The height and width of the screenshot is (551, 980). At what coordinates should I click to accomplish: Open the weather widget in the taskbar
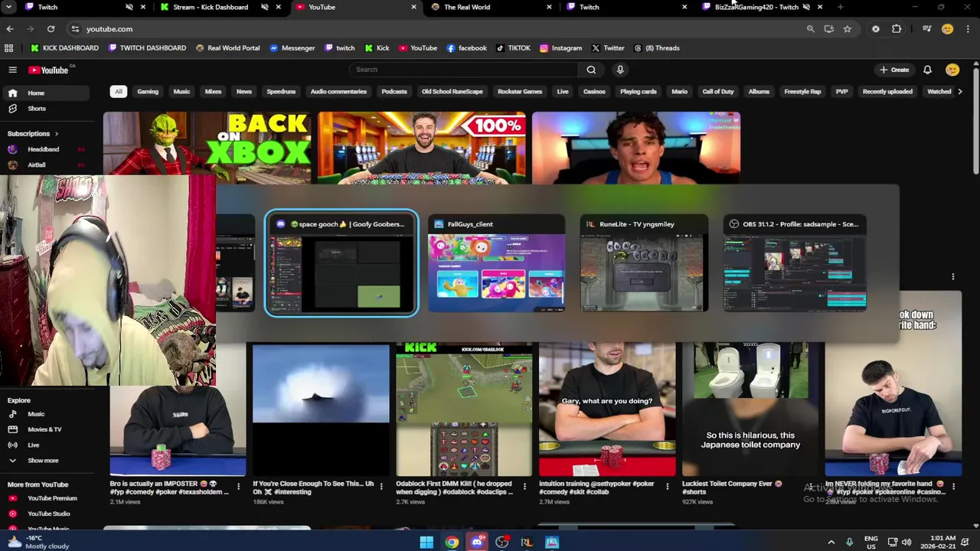[x=37, y=542]
